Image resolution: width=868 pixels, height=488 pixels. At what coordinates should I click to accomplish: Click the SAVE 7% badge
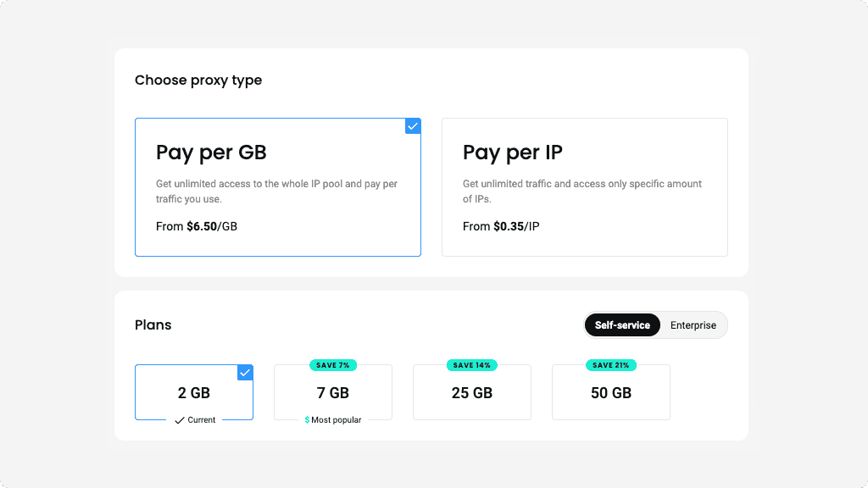coord(333,365)
